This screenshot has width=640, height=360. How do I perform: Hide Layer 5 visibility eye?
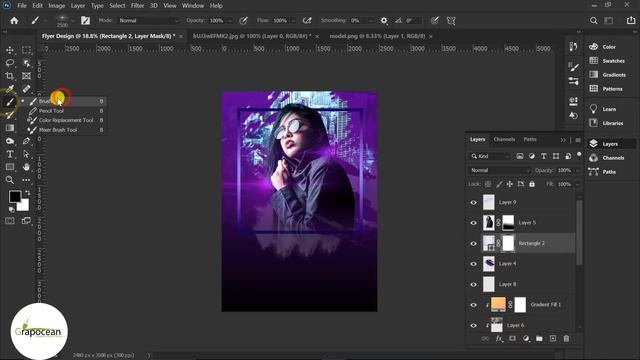coord(473,223)
